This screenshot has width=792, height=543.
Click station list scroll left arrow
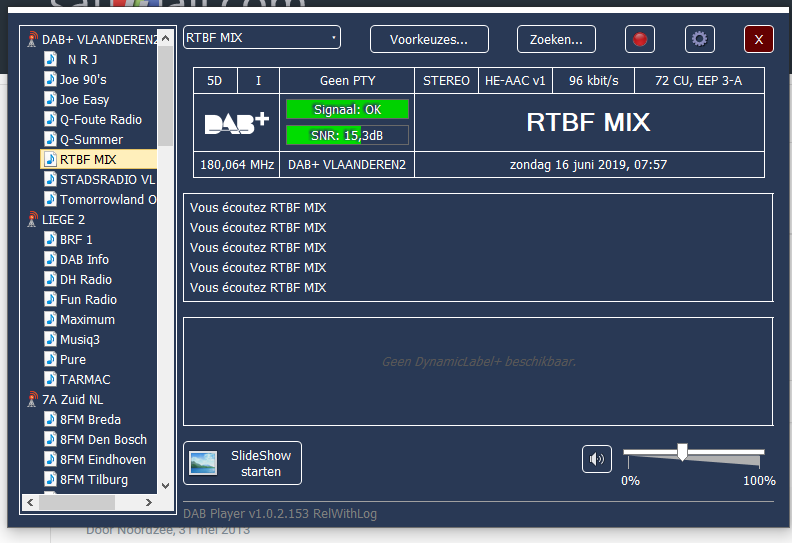tap(30, 502)
